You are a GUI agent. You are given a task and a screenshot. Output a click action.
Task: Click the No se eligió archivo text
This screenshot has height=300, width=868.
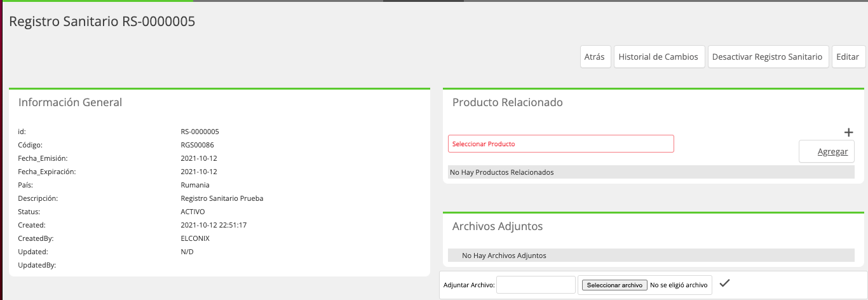[x=679, y=285]
